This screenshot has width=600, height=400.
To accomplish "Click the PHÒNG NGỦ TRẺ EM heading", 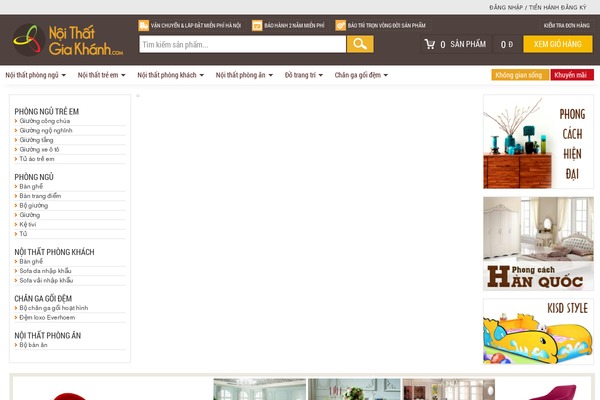I will click(47, 112).
